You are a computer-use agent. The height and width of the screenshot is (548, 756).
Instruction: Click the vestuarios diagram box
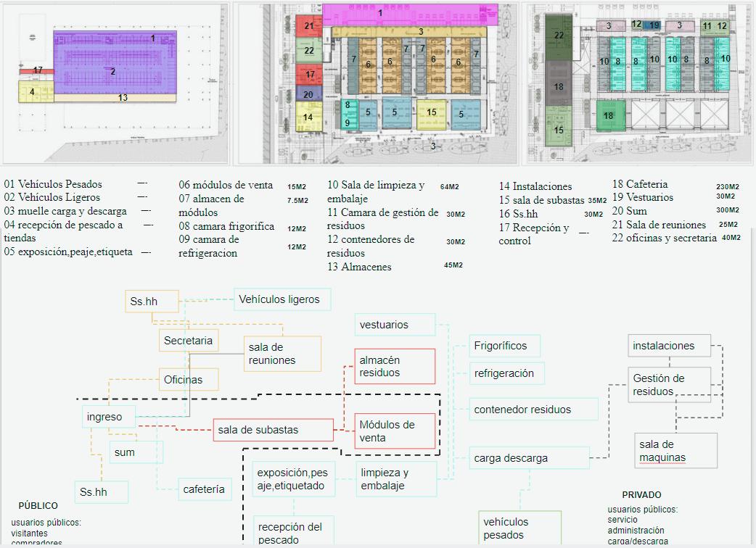[395, 325]
